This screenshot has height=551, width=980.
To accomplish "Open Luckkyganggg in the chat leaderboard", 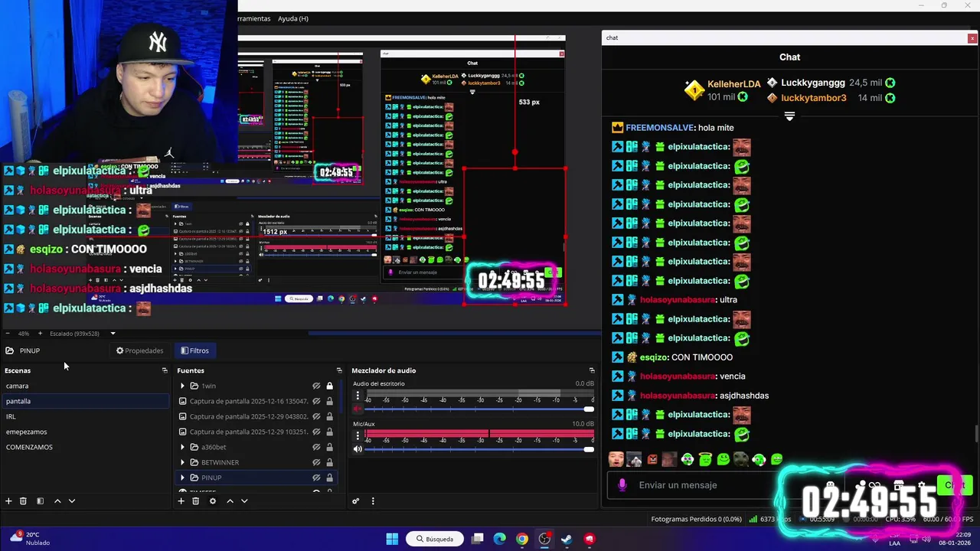I will coord(813,83).
